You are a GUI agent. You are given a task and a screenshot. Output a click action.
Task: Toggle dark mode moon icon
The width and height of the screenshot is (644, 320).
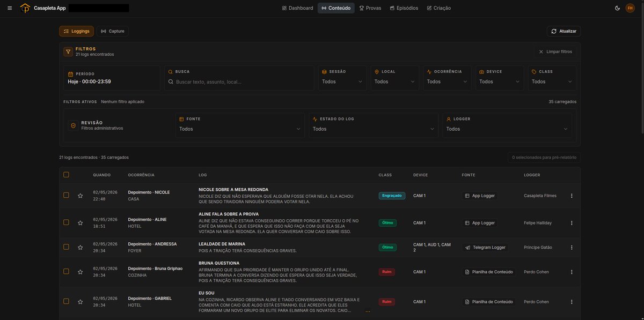click(x=617, y=8)
